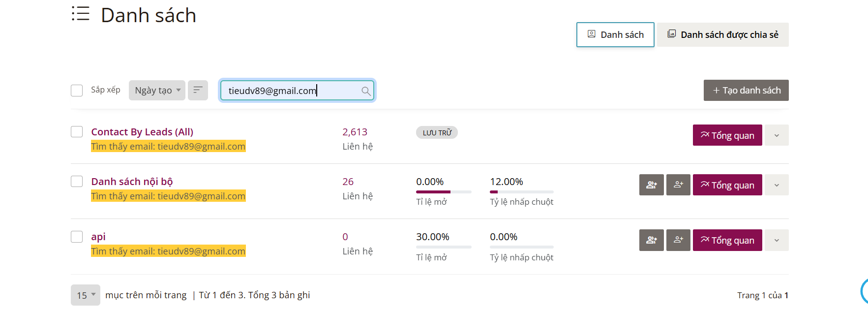
Task: Open the Ngày tạo sort dropdown
Action: 157,91
